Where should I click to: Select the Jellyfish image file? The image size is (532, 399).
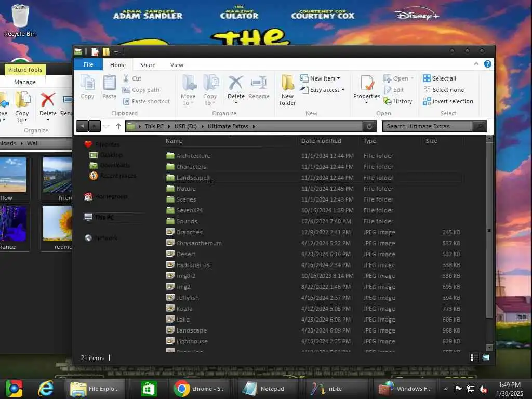click(x=182, y=298)
